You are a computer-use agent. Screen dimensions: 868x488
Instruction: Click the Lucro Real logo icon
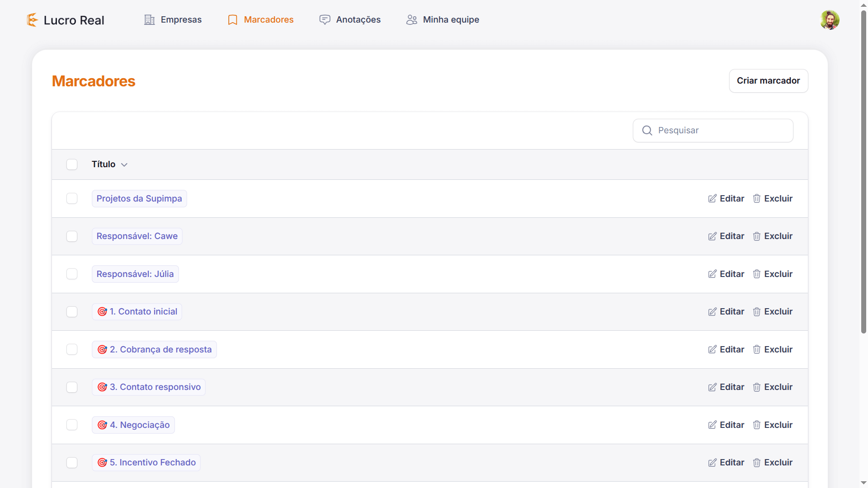[x=32, y=20]
